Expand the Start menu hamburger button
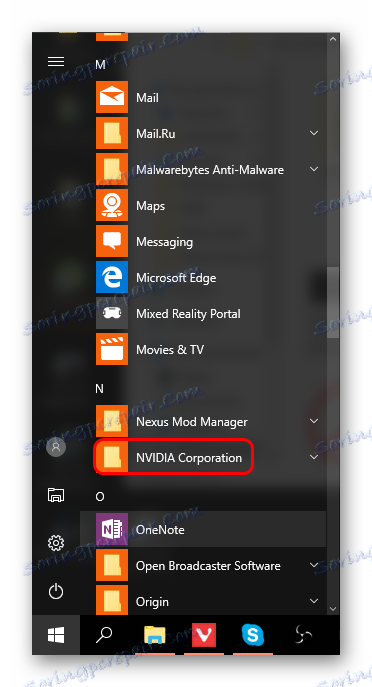The width and height of the screenshot is (372, 687). tap(56, 62)
